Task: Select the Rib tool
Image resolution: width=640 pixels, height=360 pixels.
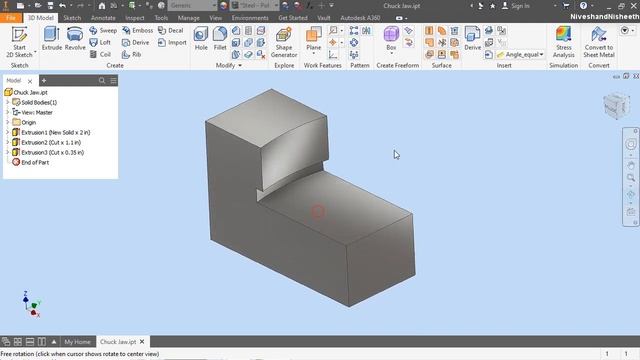Action: point(131,54)
